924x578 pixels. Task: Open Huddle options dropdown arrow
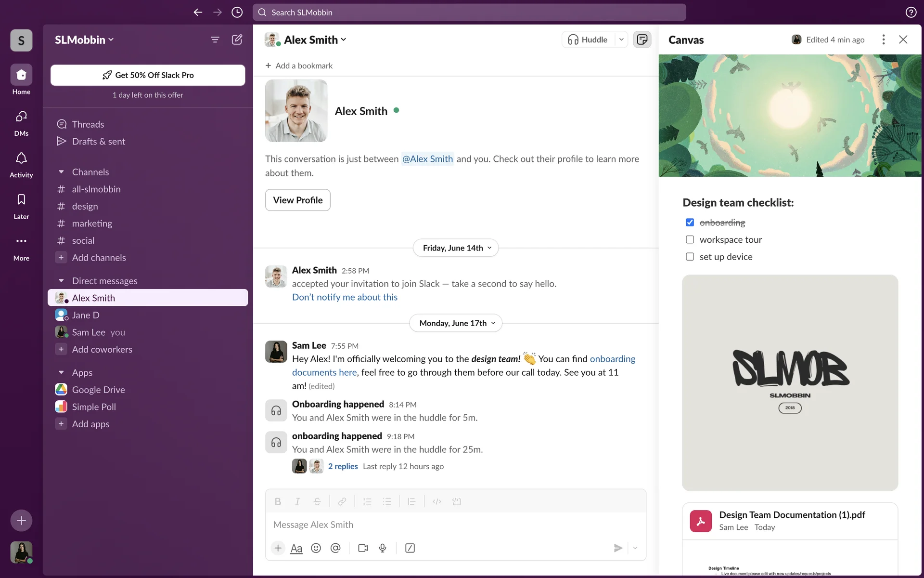[621, 39]
